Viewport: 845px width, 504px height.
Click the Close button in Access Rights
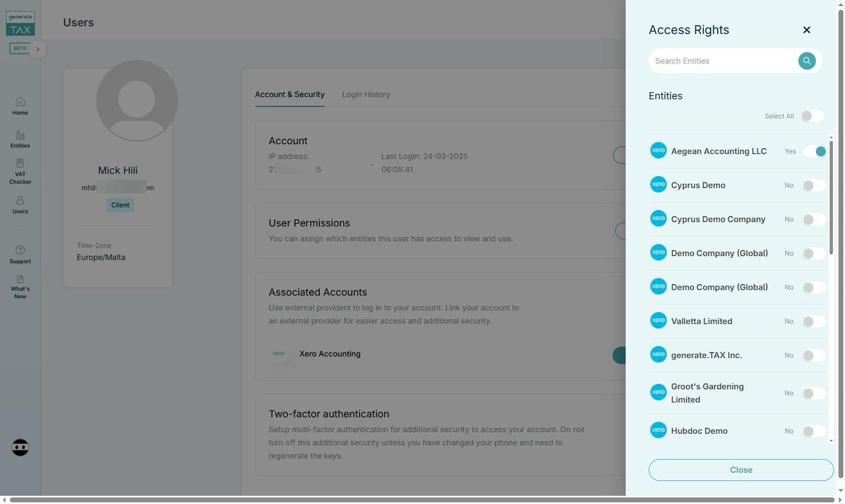pyautogui.click(x=741, y=470)
